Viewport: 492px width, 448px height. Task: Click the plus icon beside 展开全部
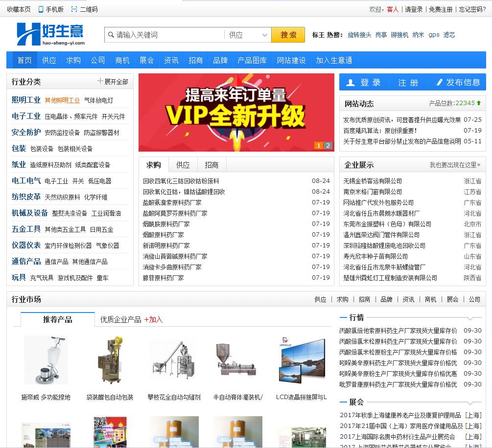pyautogui.click(x=100, y=81)
